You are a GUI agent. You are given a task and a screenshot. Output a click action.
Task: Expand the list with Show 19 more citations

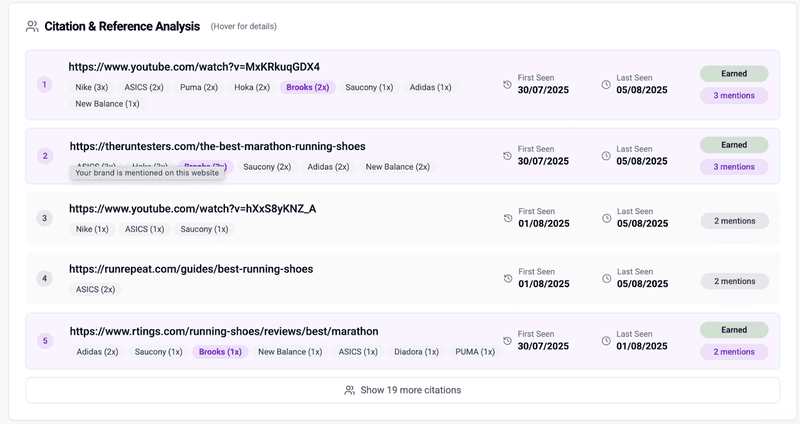pyautogui.click(x=402, y=390)
